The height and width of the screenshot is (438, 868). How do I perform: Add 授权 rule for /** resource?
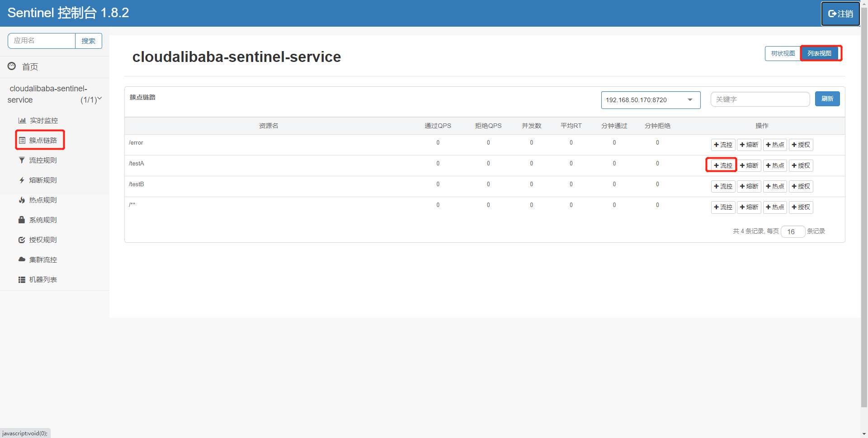click(801, 207)
